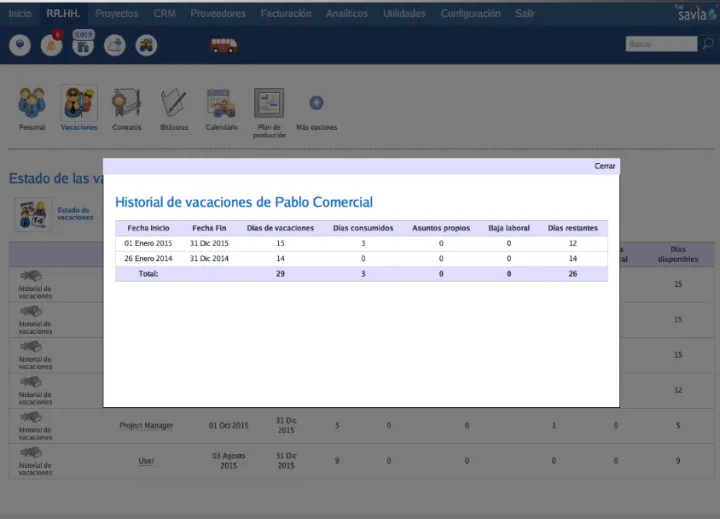720x519 pixels.
Task: Open the Personal icon in RR.HH. toolbar
Action: point(32,104)
